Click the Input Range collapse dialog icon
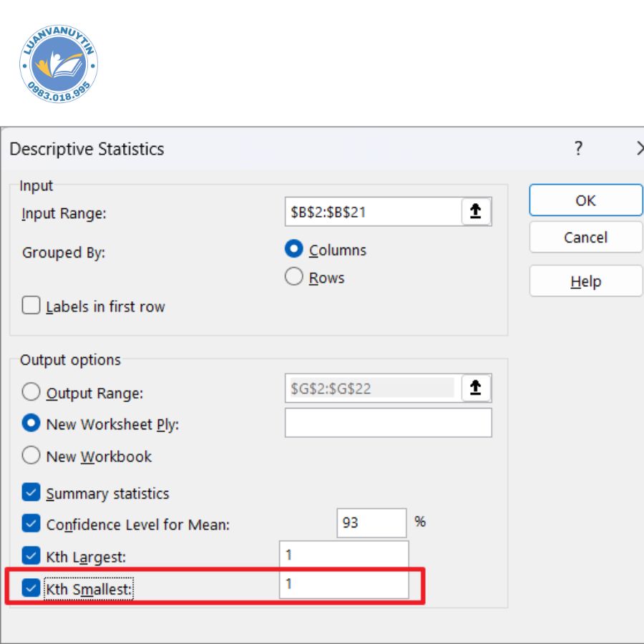This screenshot has width=644, height=644. (476, 212)
